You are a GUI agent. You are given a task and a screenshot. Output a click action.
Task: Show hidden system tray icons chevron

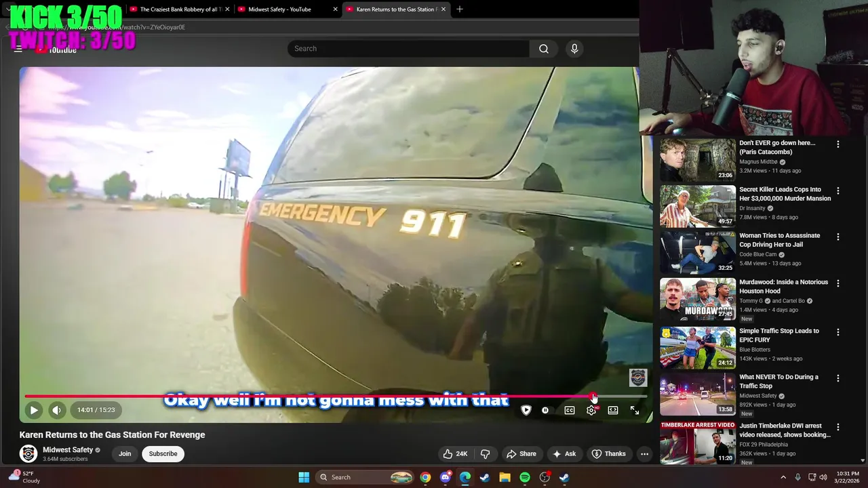tap(783, 477)
